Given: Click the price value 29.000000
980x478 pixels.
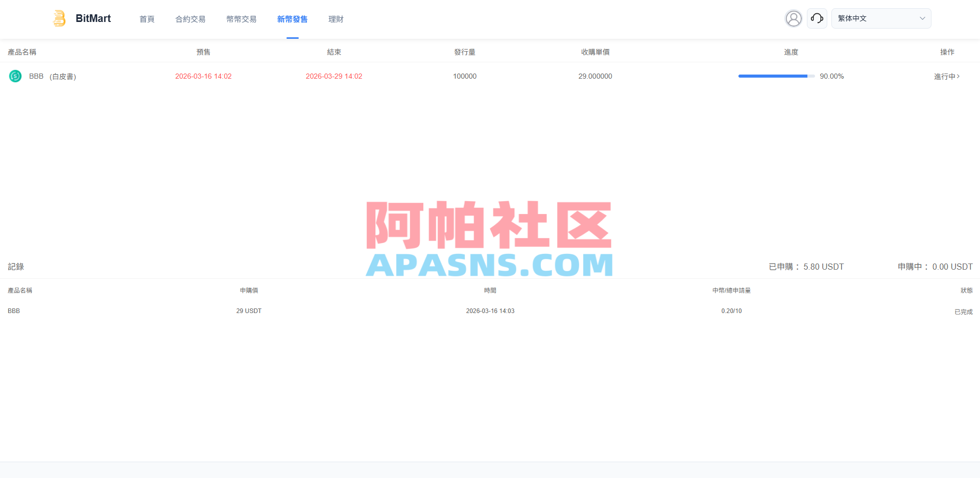Looking at the screenshot, I should click(x=595, y=76).
